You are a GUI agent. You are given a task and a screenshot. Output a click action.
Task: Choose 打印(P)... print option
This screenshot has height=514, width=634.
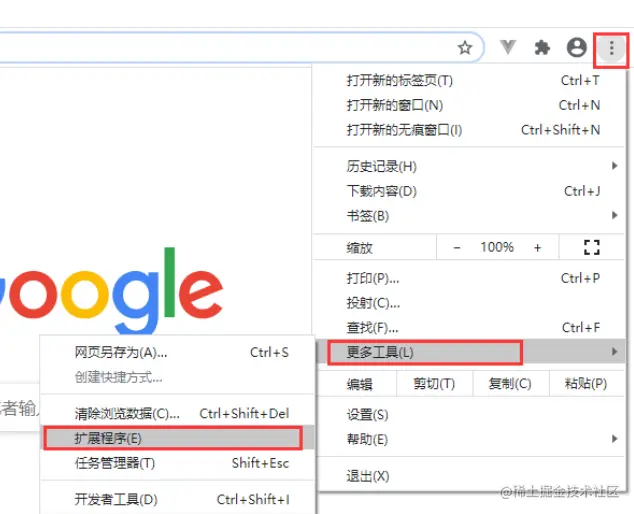coord(469,278)
